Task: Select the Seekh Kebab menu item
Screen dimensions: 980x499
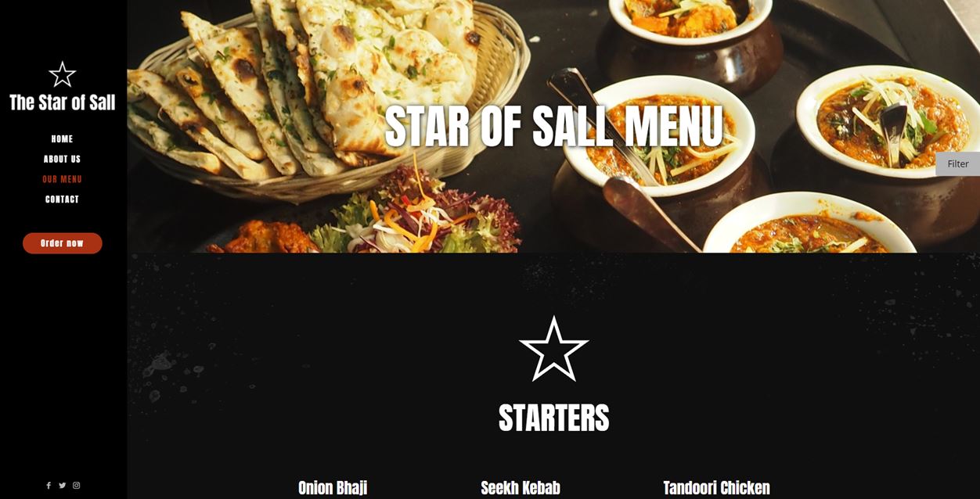Action: coord(521,488)
